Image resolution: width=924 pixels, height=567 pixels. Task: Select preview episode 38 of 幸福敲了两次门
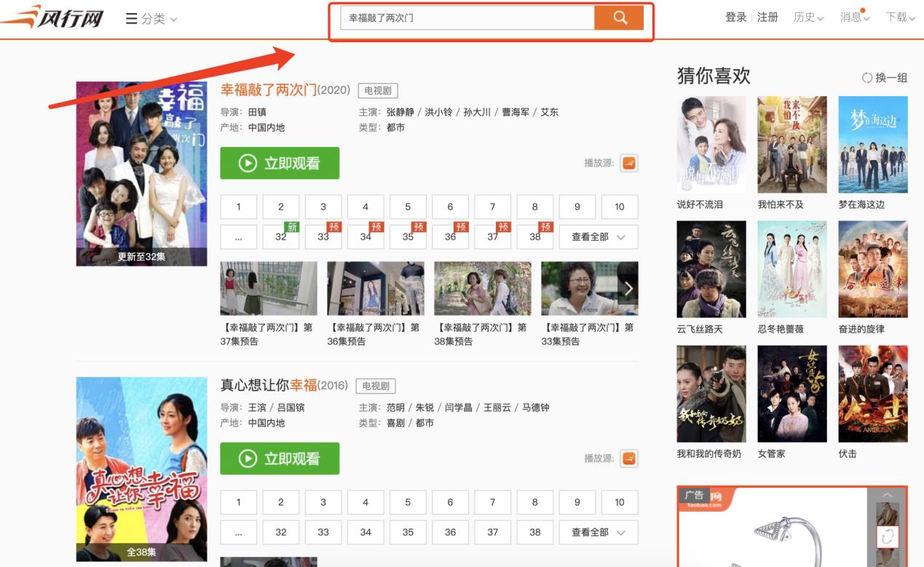[535, 237]
